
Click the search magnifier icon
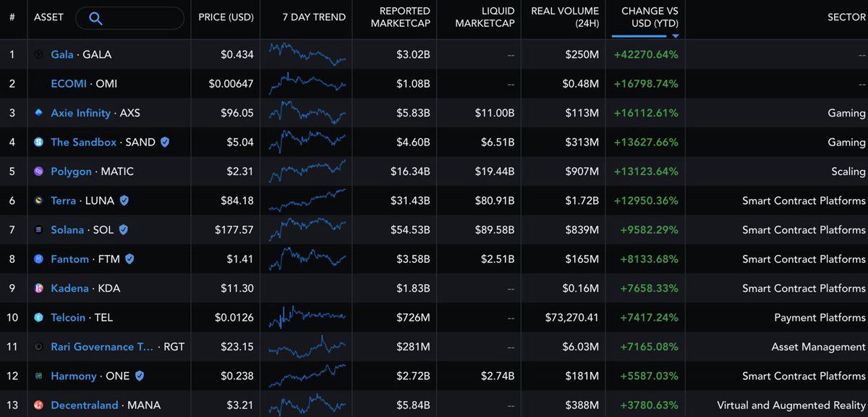pos(95,18)
